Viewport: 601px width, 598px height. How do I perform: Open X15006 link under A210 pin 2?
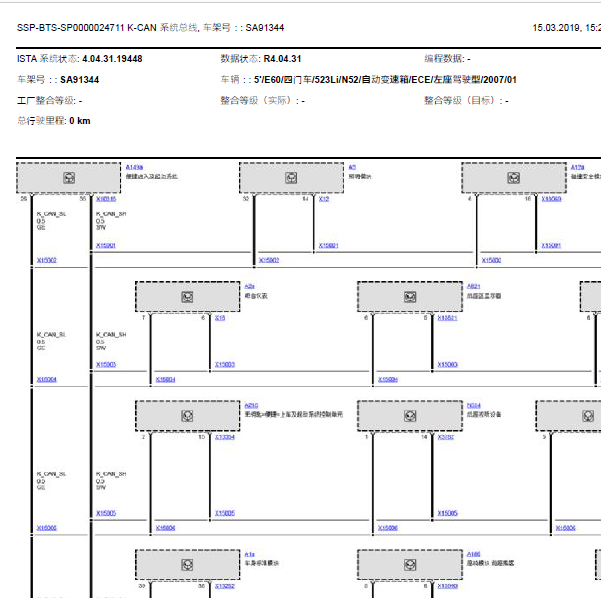[166, 528]
